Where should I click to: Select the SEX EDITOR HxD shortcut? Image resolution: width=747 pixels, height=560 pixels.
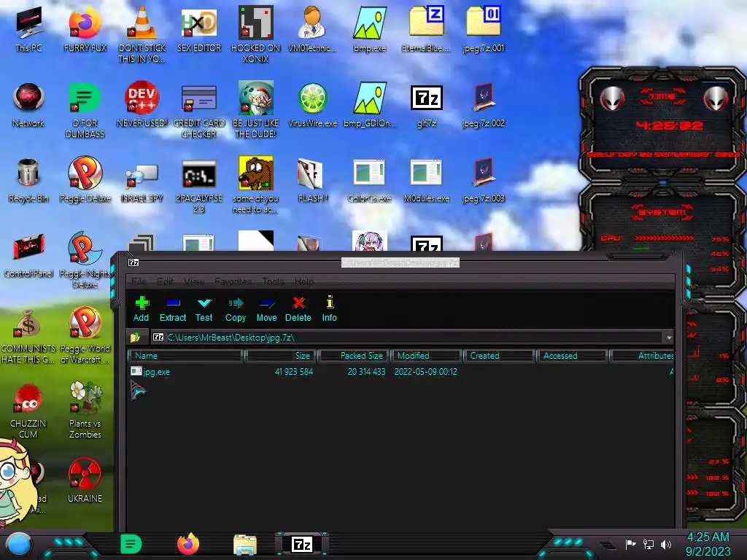[x=199, y=29]
